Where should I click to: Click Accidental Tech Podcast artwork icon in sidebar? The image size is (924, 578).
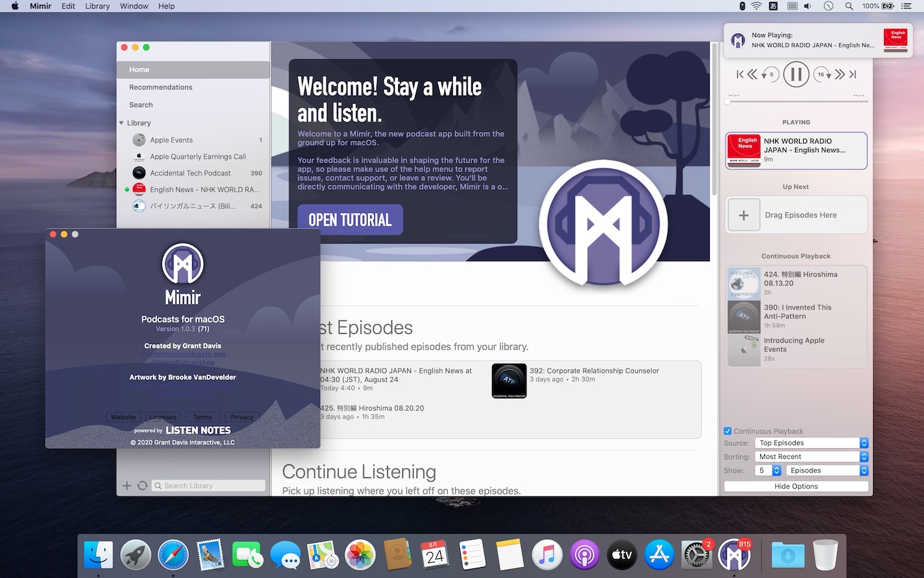[x=139, y=173]
